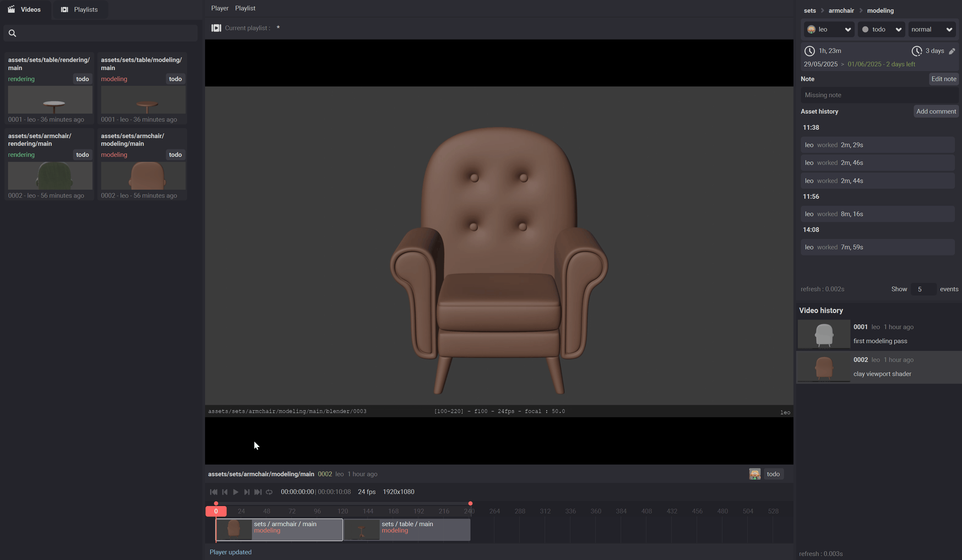
Task: Click the pencil icon next to 3 days
Action: (952, 51)
